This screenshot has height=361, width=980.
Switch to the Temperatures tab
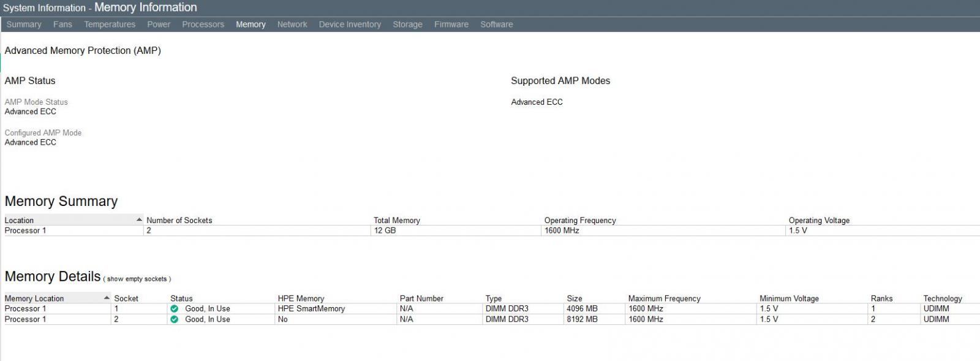click(x=110, y=25)
